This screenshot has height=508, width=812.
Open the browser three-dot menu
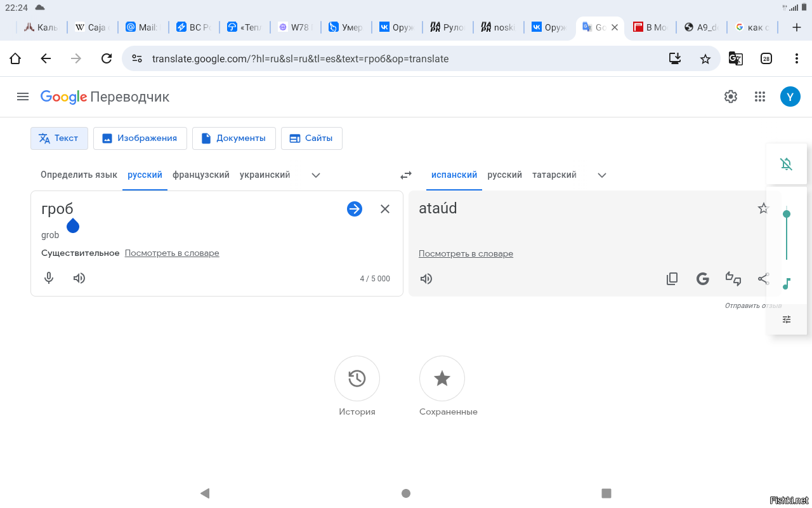click(797, 58)
